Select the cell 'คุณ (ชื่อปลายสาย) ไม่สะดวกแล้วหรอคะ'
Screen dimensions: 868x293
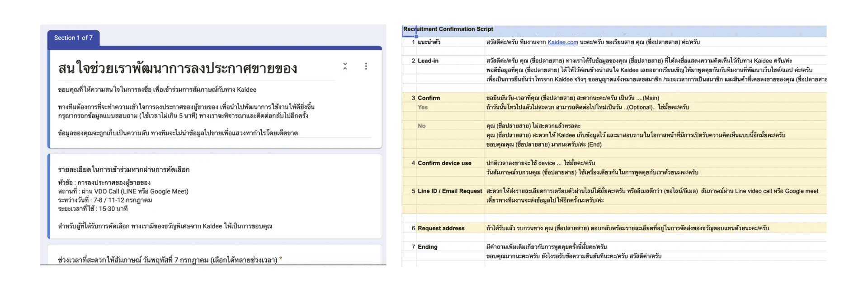click(x=533, y=126)
